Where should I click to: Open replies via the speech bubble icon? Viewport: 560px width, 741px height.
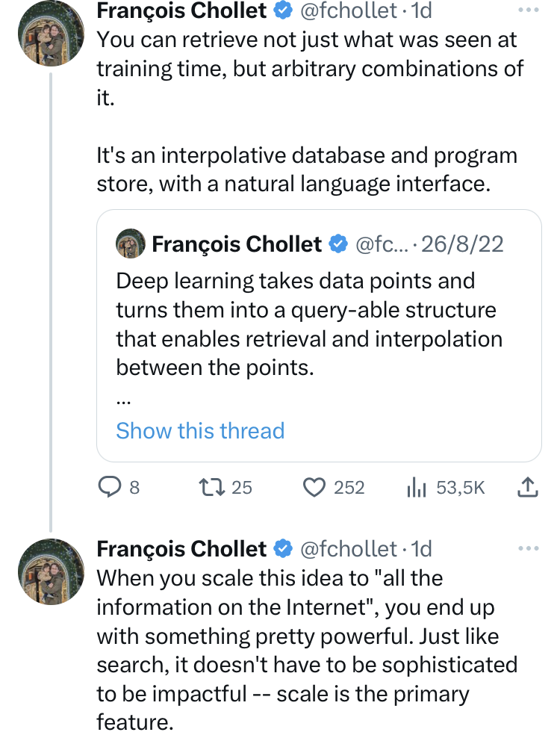(x=110, y=487)
